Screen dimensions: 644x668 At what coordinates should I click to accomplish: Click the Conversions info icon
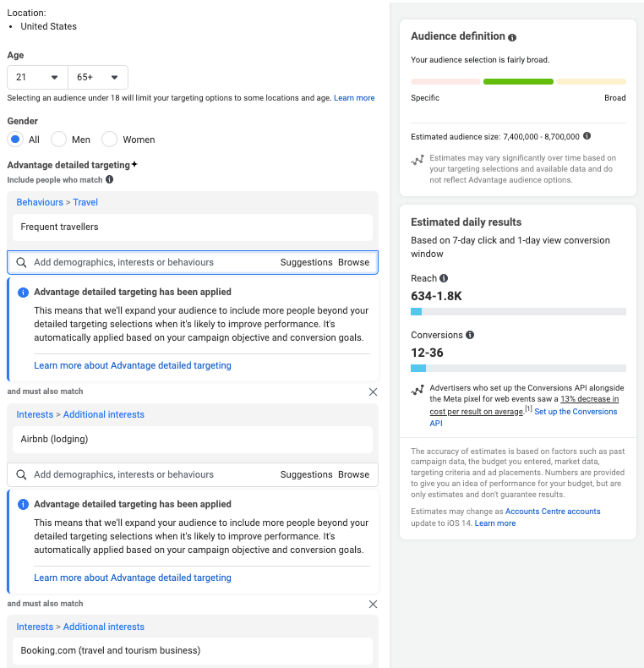(470, 335)
